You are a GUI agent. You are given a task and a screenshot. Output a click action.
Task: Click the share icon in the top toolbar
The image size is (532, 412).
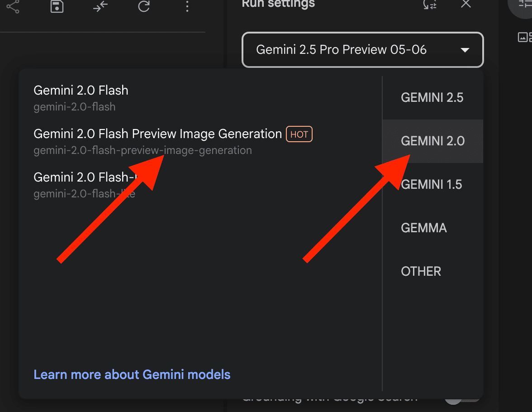(13, 6)
